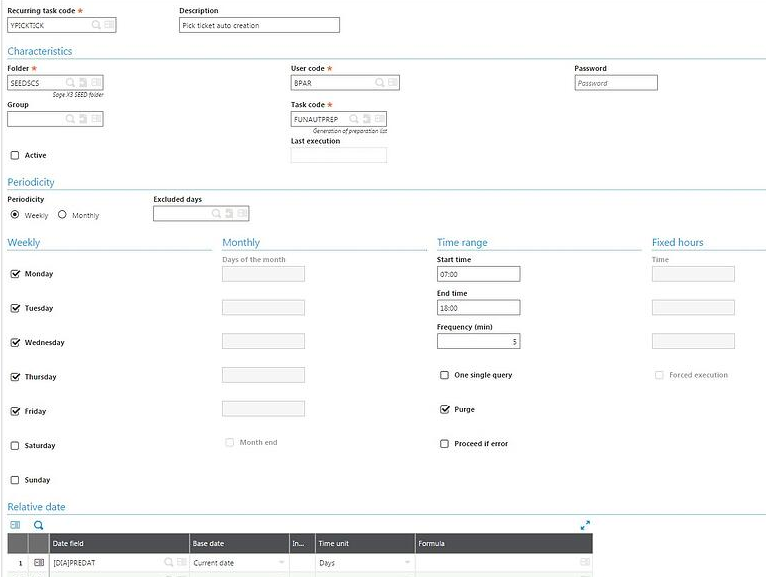Click the search icon in Group field
The image size is (766, 577).
pos(70,119)
